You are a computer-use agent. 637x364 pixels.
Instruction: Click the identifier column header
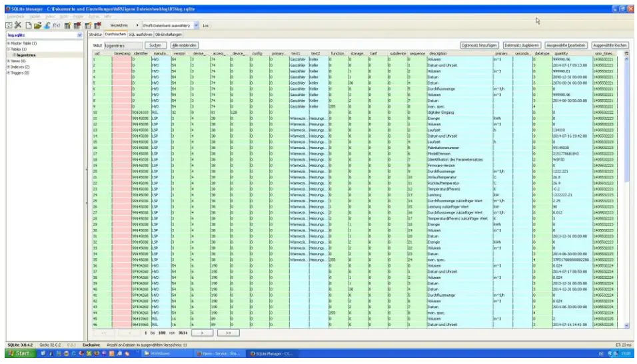click(x=141, y=53)
